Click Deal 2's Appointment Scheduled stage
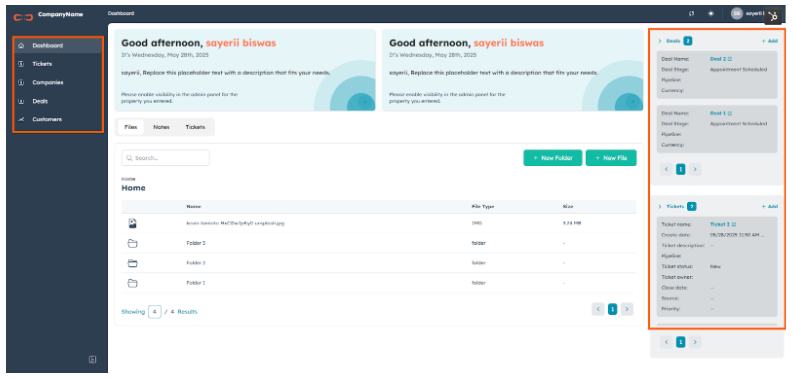Screen dimensions: 793x378 click(x=738, y=69)
